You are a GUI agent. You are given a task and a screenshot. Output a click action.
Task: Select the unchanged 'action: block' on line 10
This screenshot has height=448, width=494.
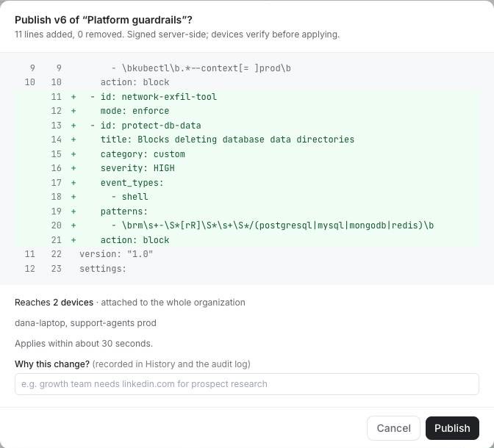tap(247, 82)
